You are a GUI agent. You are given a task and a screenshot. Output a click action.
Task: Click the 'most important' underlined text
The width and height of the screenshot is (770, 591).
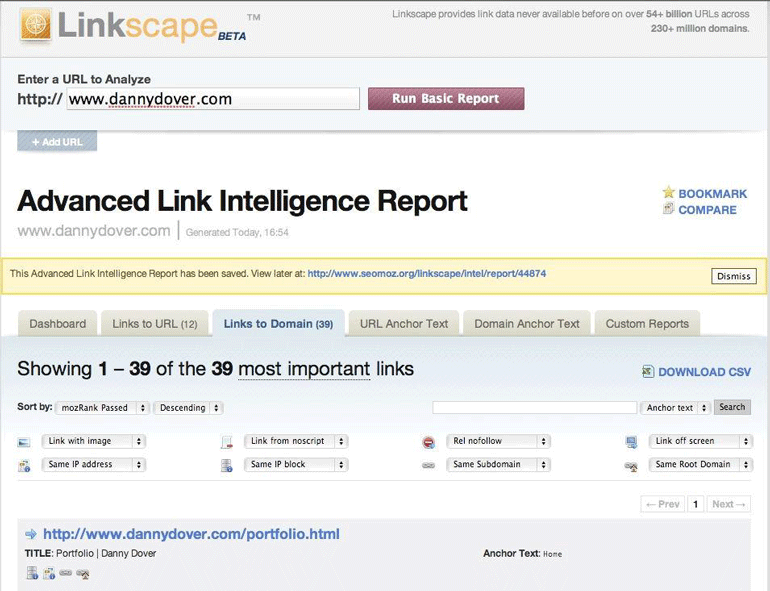[304, 369]
